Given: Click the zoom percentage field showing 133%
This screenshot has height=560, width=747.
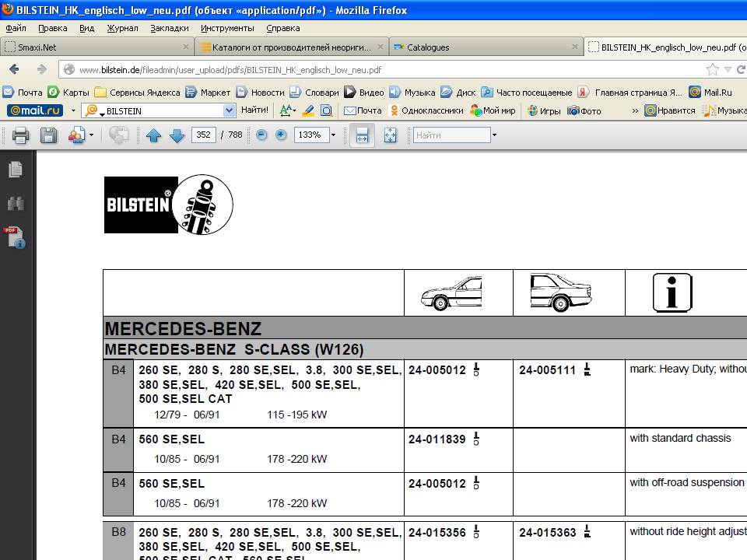Looking at the screenshot, I should click(x=311, y=135).
